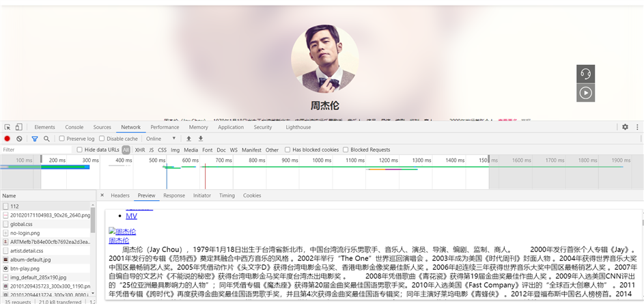Select the album-default.jpg request
This screenshot has height=304, width=644.
[x=45, y=260]
